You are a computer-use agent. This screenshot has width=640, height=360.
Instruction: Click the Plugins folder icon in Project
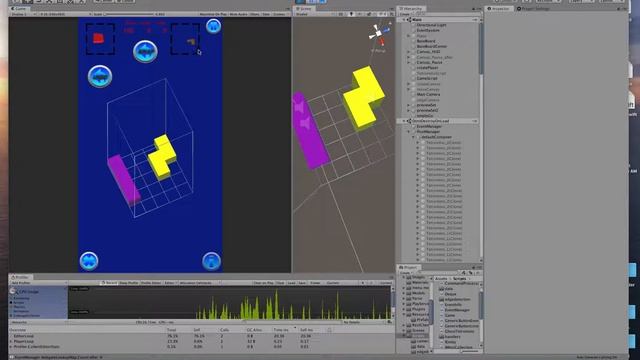(x=409, y=309)
